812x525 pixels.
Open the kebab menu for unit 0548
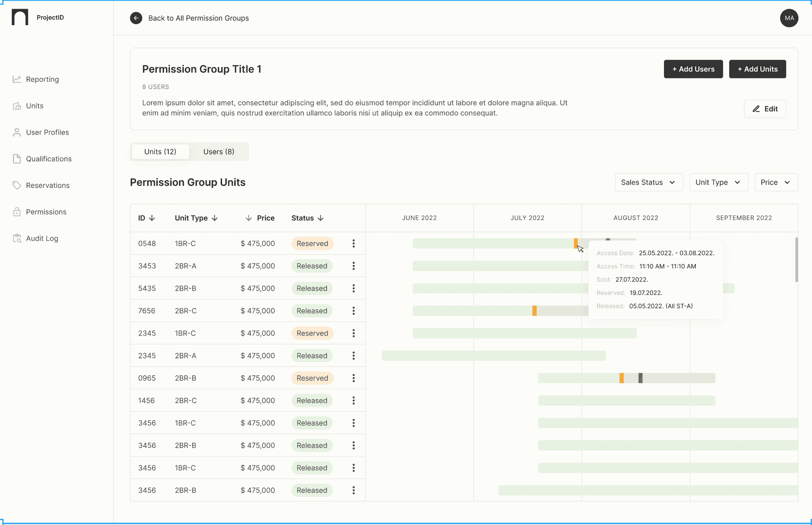click(354, 244)
